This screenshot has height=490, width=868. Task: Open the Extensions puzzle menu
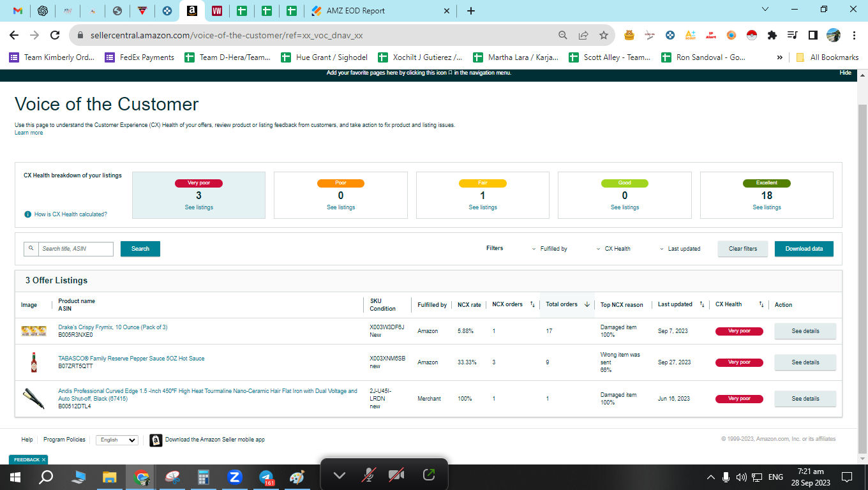pos(772,35)
